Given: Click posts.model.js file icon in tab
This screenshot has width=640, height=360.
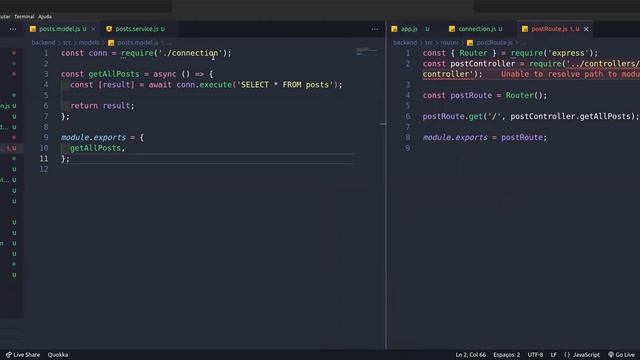Looking at the screenshot, I should click(x=33, y=29).
